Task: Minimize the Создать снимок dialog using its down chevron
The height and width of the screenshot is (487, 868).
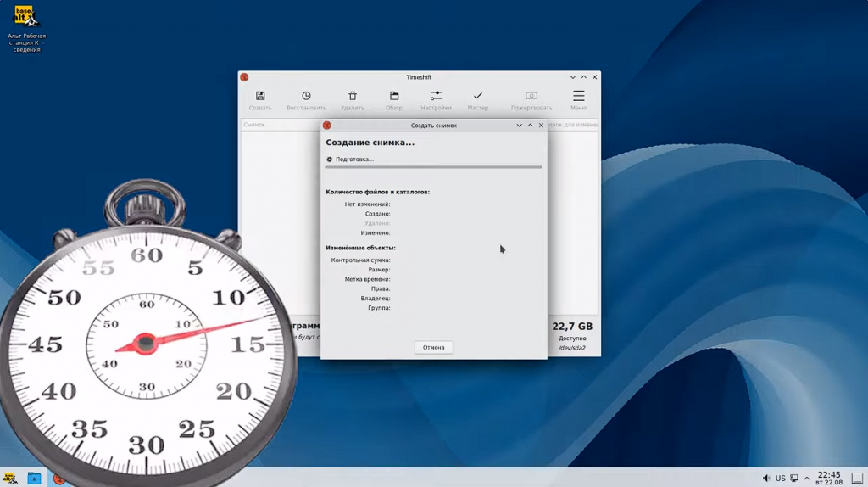Action: (520, 126)
